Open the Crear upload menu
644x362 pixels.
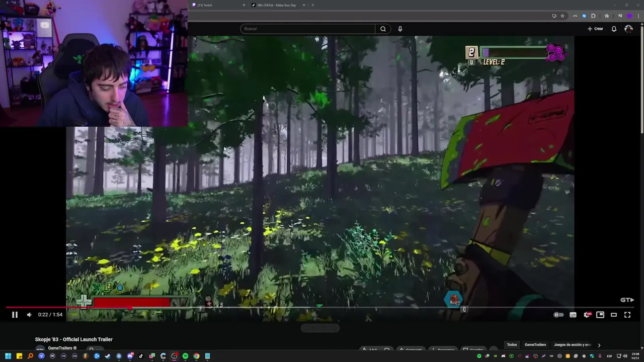click(595, 29)
